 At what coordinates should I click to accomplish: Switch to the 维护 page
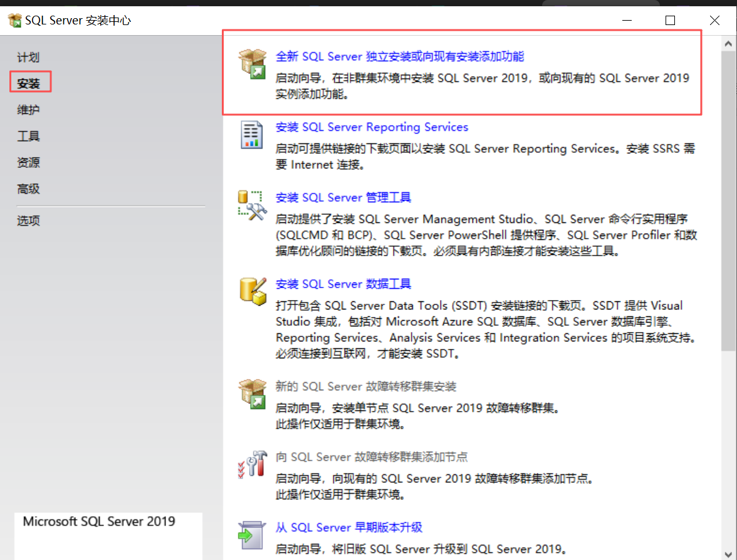point(28,110)
